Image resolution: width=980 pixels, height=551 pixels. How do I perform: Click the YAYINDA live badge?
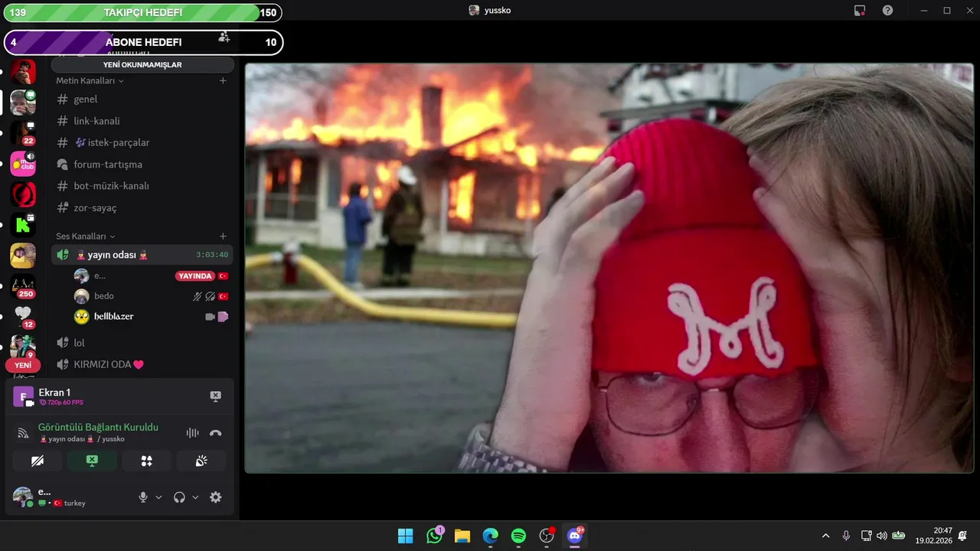tap(194, 275)
